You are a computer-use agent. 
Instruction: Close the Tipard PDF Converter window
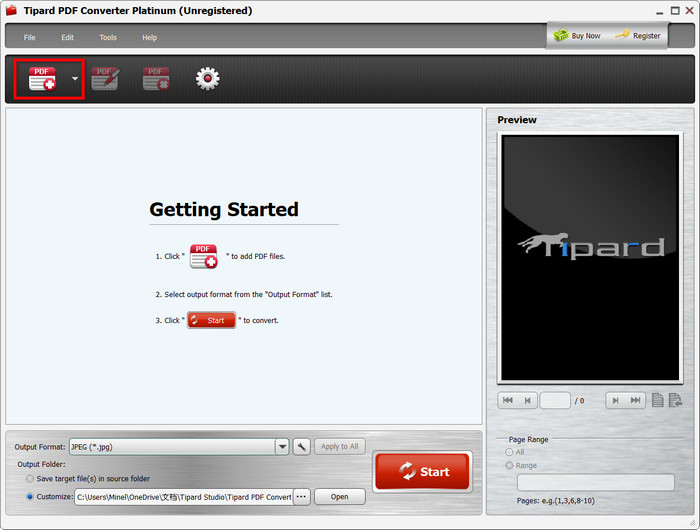(x=690, y=10)
